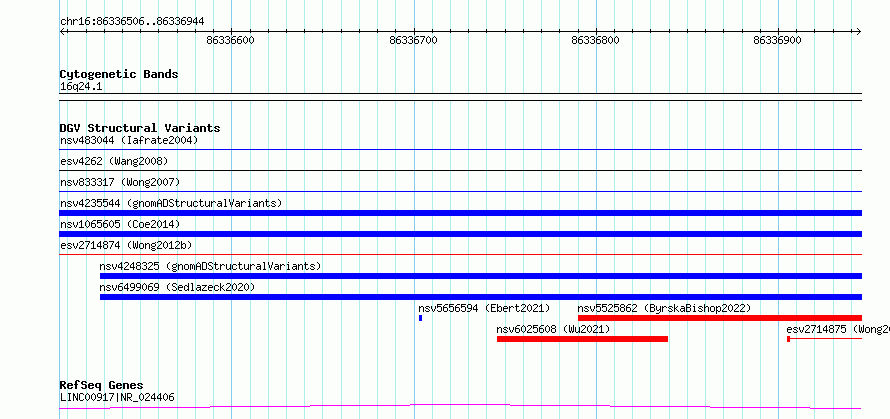
Task: Click ruler position 86336800
Action: pyautogui.click(x=595, y=40)
